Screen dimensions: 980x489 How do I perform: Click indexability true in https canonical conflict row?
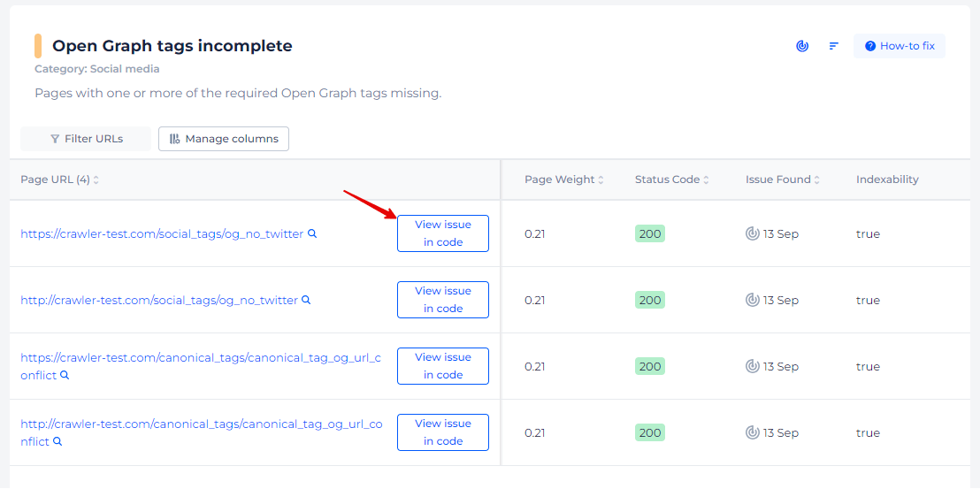tap(868, 367)
